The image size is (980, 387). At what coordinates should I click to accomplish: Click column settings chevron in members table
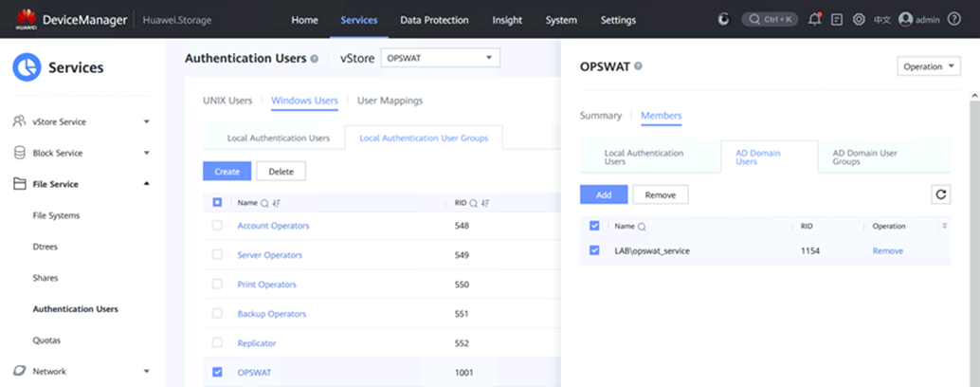tap(944, 226)
